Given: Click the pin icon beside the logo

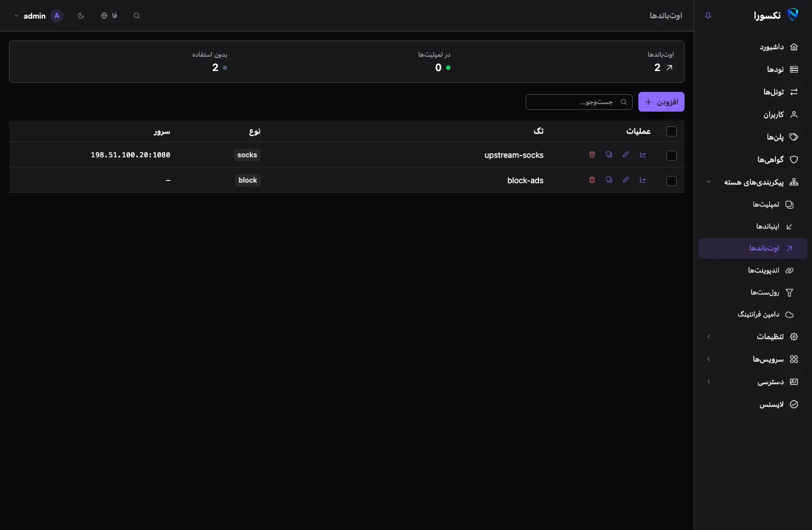Looking at the screenshot, I should 708,16.
